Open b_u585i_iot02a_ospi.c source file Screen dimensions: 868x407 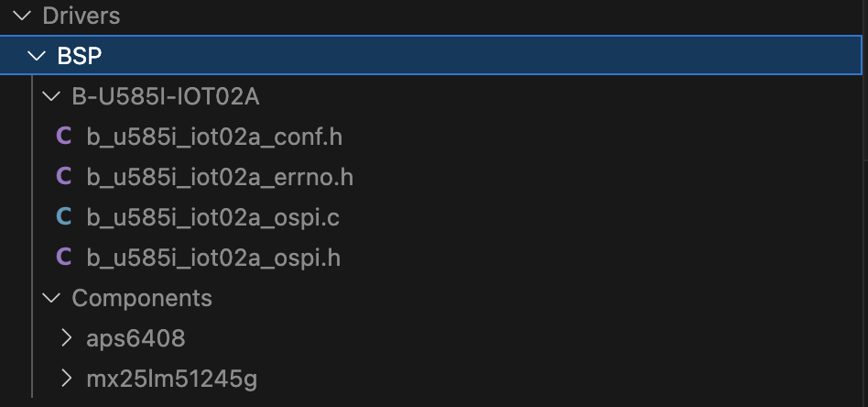(x=212, y=217)
